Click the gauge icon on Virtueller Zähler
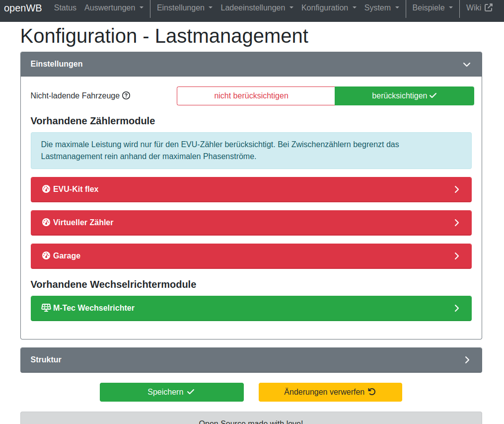The width and height of the screenshot is (504, 424). [x=46, y=223]
